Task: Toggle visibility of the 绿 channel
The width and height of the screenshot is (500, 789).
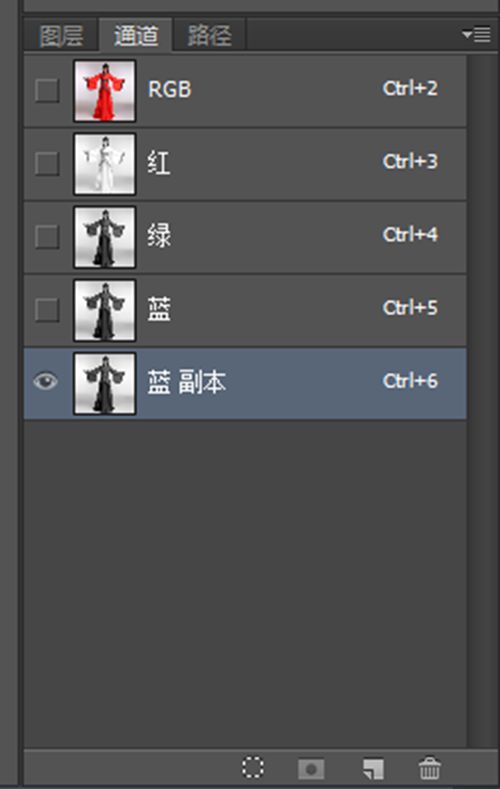Action: (x=47, y=236)
